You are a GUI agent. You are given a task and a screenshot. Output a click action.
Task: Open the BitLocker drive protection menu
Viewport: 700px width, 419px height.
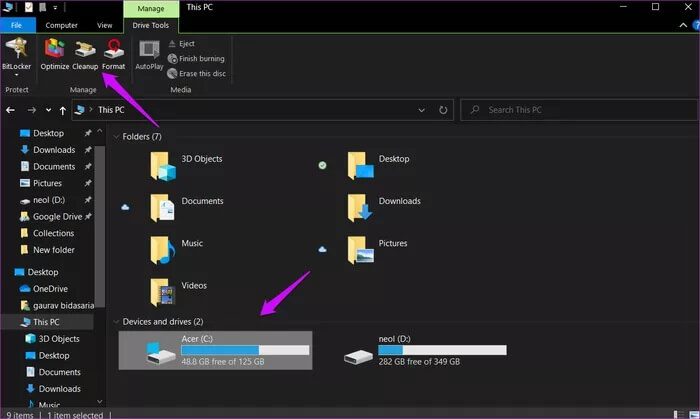17,57
